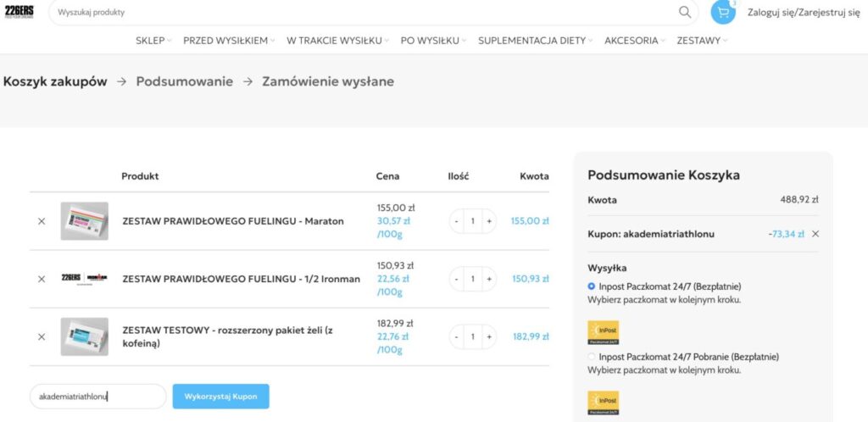The height and width of the screenshot is (422, 868).
Task: Open ZESTAW PRAWIDŁOWEGO FUELINGU - Maraton link
Action: pos(233,221)
